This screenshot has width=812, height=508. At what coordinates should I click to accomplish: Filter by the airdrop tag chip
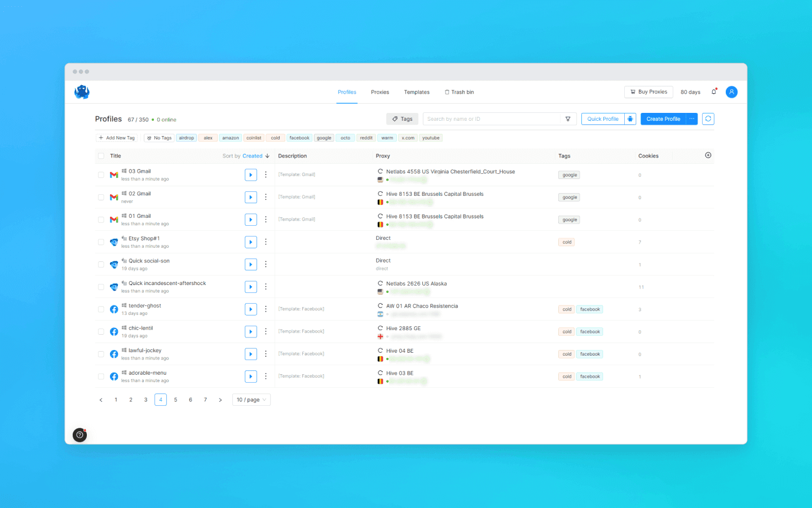click(187, 138)
